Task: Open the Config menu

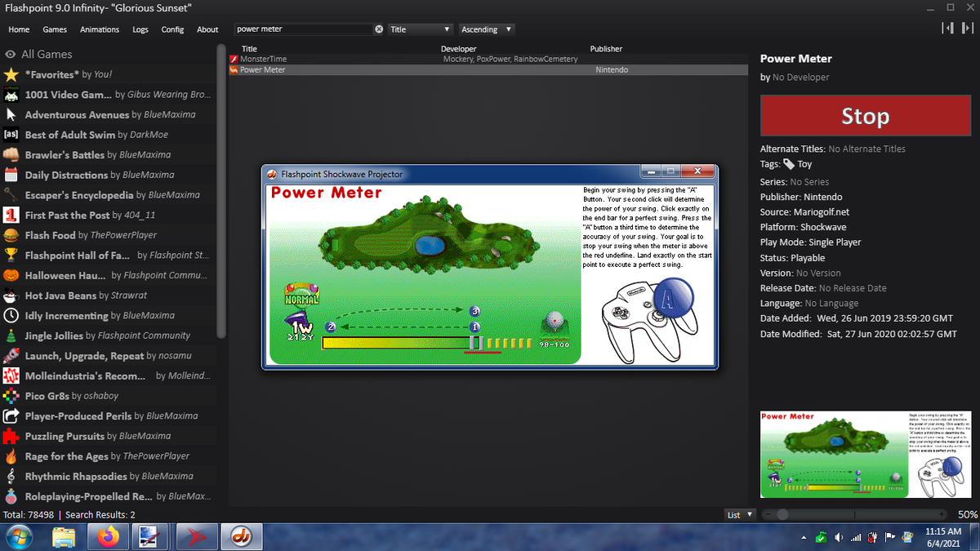Action: [172, 29]
